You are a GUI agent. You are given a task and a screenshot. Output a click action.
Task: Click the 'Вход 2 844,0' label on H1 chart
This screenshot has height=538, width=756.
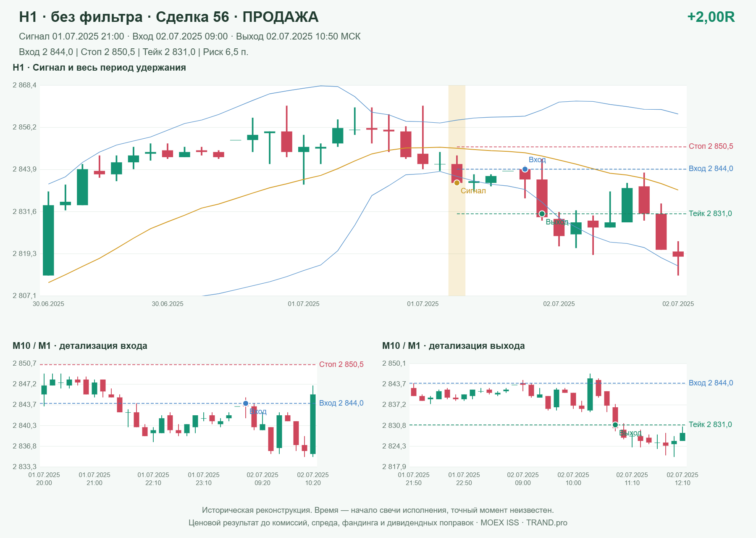(x=711, y=169)
